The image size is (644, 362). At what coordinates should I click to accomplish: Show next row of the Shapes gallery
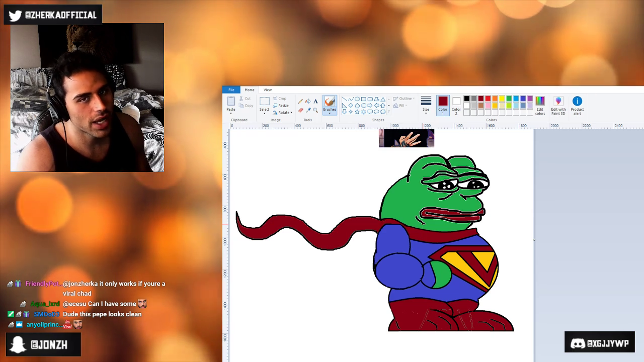[x=388, y=106]
